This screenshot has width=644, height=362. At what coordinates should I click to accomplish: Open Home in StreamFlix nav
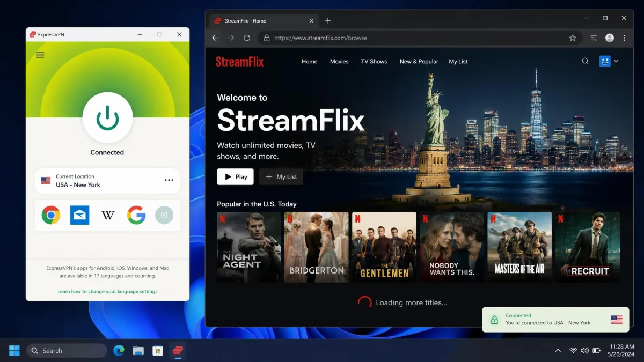(310, 62)
